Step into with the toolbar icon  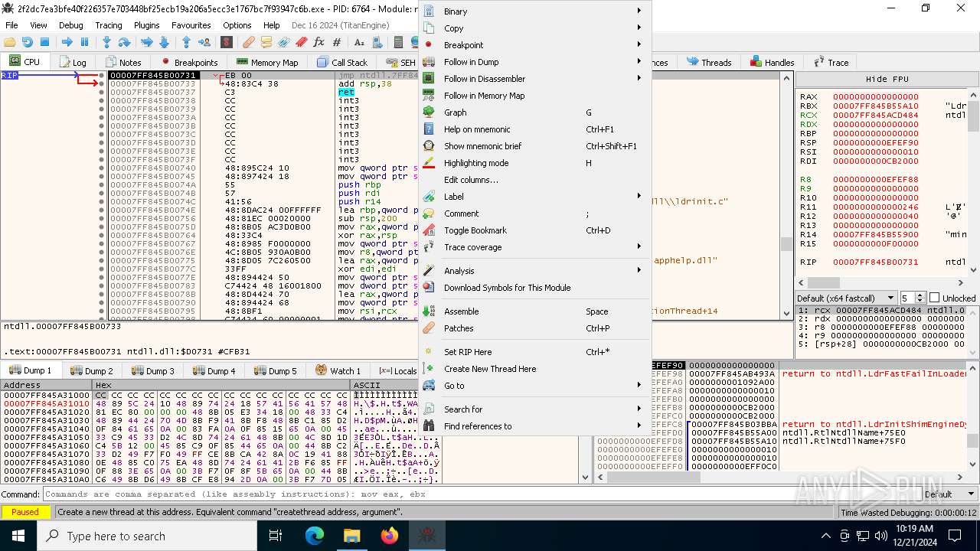coord(106,42)
